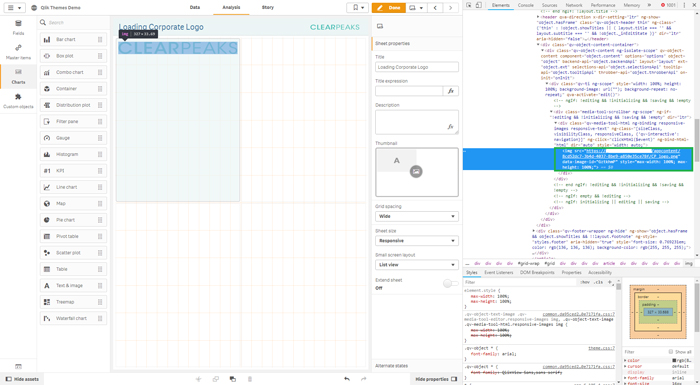The width and height of the screenshot is (700, 385).
Task: Open the Sheet size dropdown
Action: pos(417,241)
